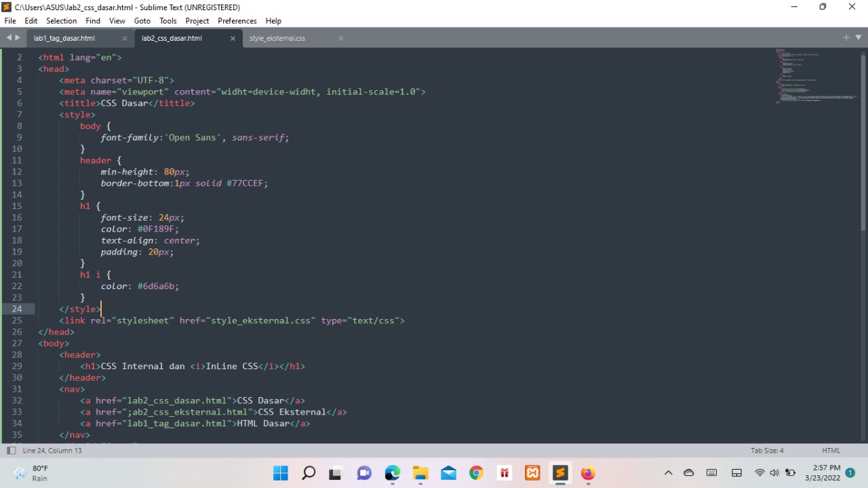Open the Preferences menu

(x=237, y=21)
